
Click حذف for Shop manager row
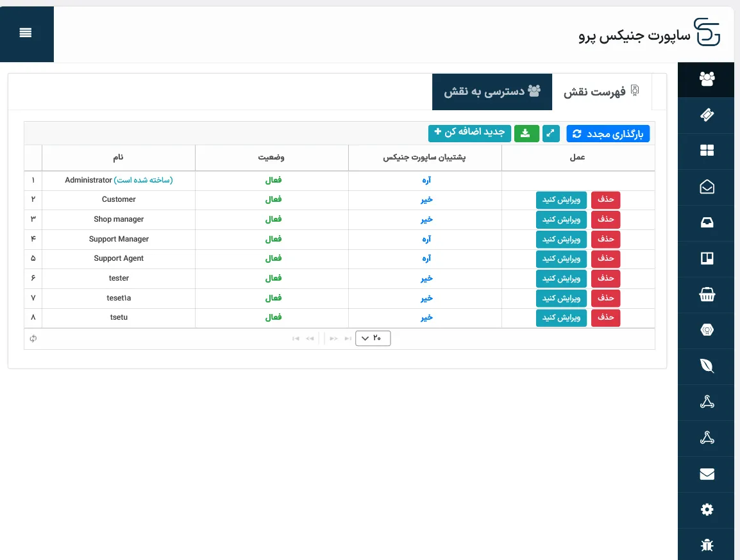605,220
